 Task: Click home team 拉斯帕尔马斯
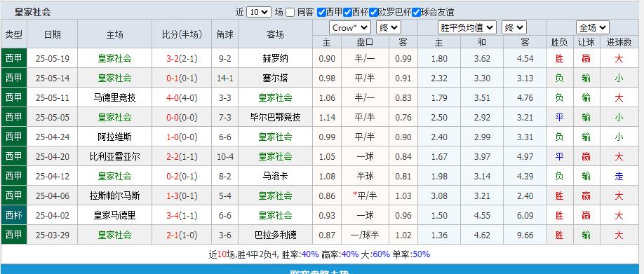click(x=114, y=196)
